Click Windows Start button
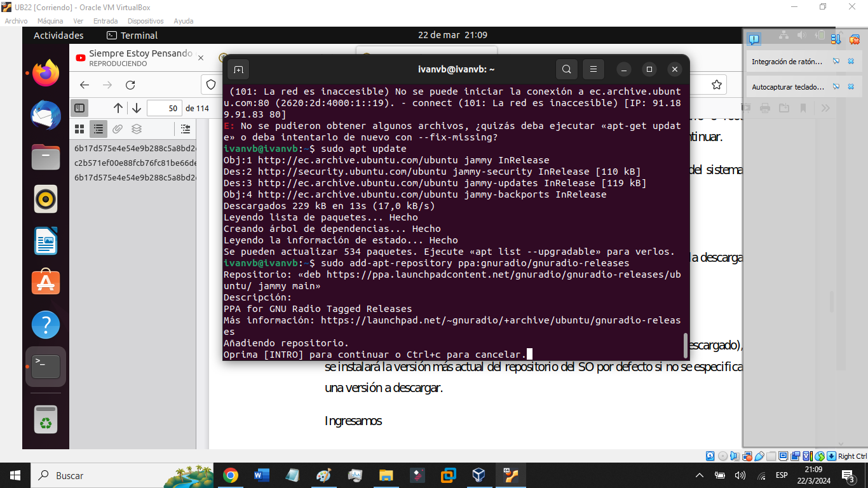 [x=15, y=475]
